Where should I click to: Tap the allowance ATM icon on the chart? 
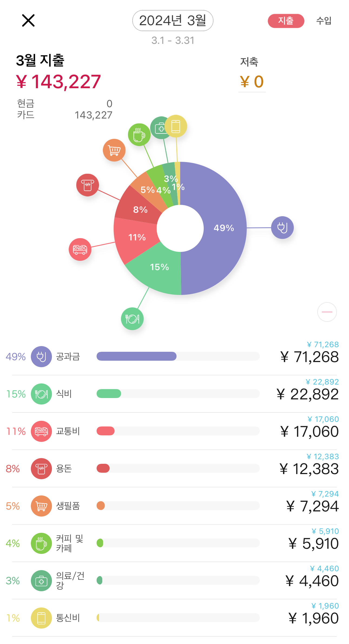[88, 185]
